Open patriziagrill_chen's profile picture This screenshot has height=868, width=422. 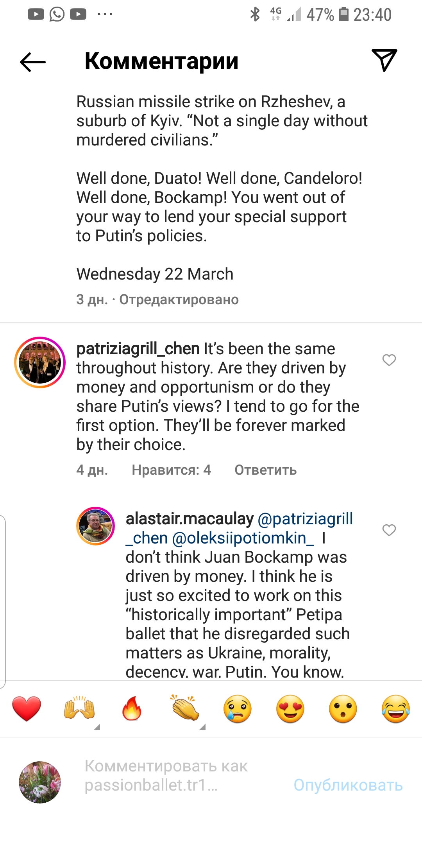[x=40, y=362]
